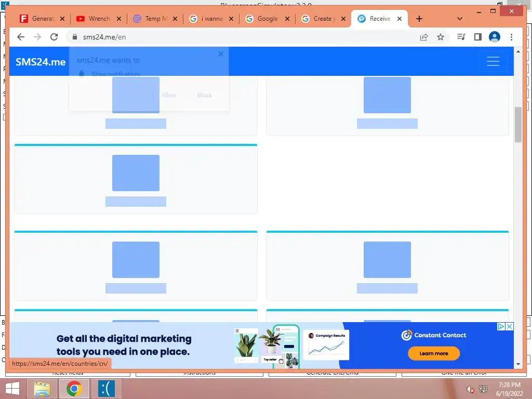
Task: Open AdChoices info icon on ad
Action: (501, 326)
